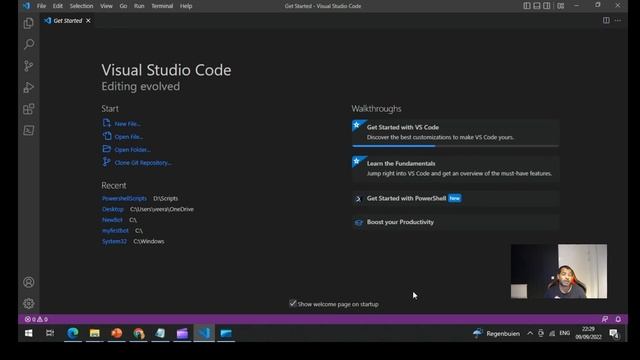Open recent Desktop folder
The width and height of the screenshot is (640, 360).
pos(113,209)
